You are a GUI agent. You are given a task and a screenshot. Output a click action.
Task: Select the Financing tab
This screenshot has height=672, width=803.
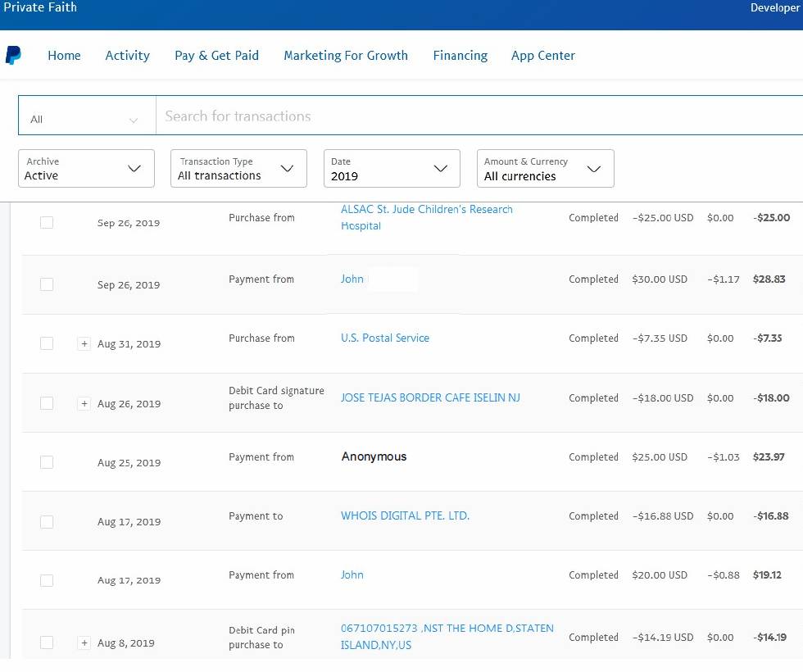[x=460, y=56]
